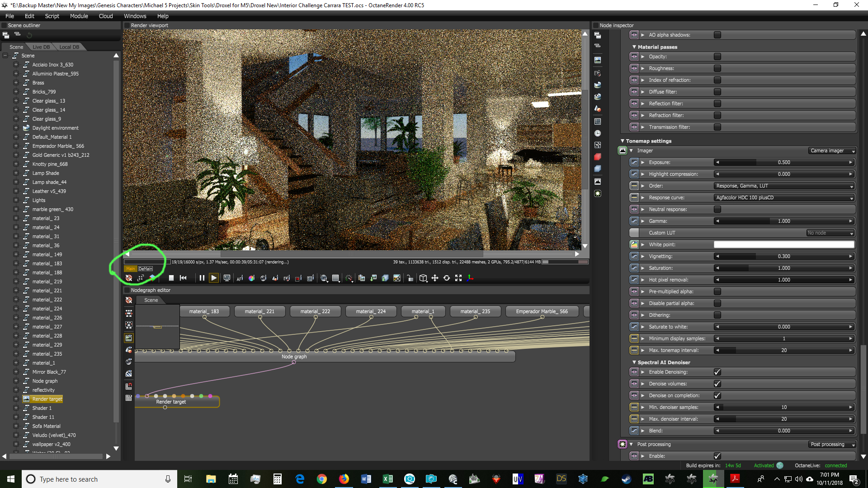Switch to the Live DB tab

41,47
